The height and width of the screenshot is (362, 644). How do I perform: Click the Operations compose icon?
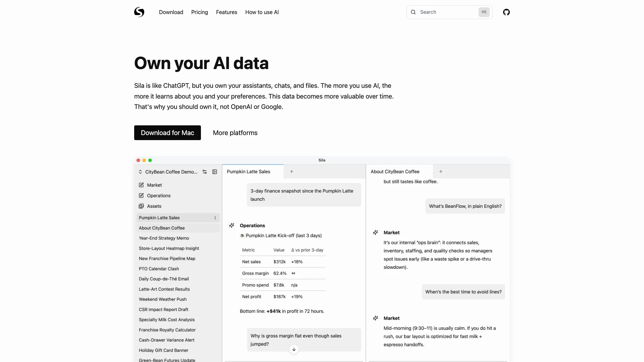click(x=141, y=196)
